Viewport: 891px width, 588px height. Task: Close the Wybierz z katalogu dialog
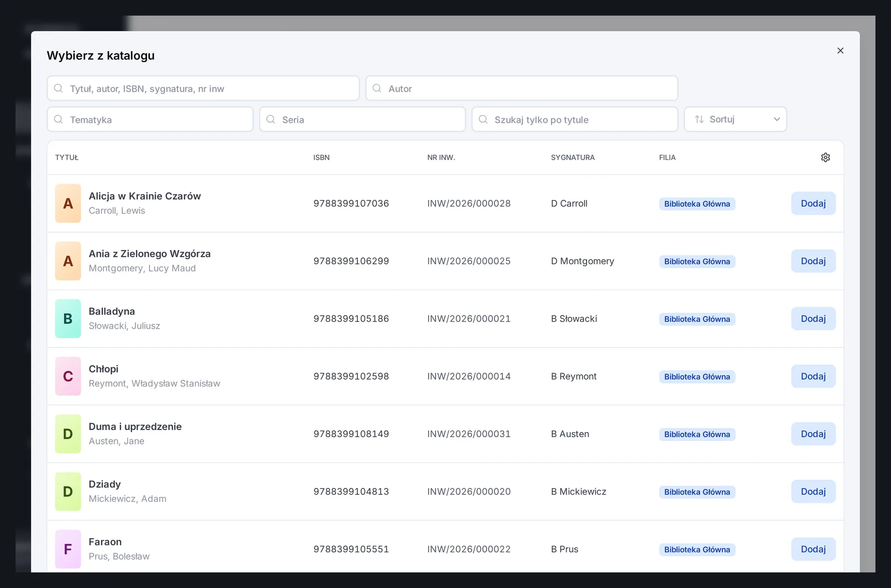(x=840, y=50)
